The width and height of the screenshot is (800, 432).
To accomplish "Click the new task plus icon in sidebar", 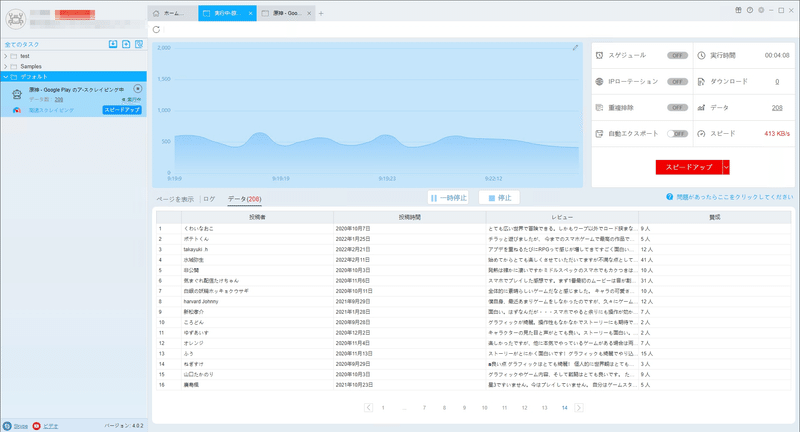I will [126, 44].
